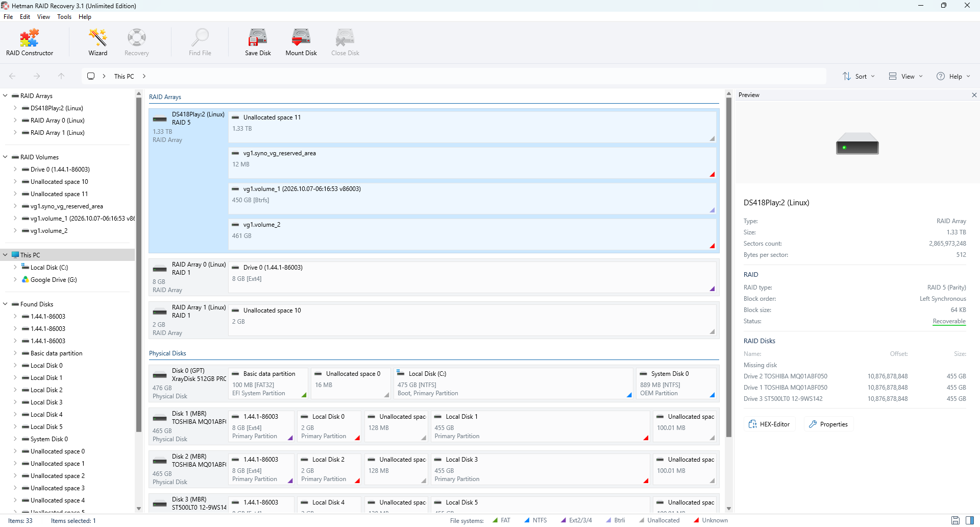
Task: Collapse the Found Disks tree node
Action: coord(6,304)
